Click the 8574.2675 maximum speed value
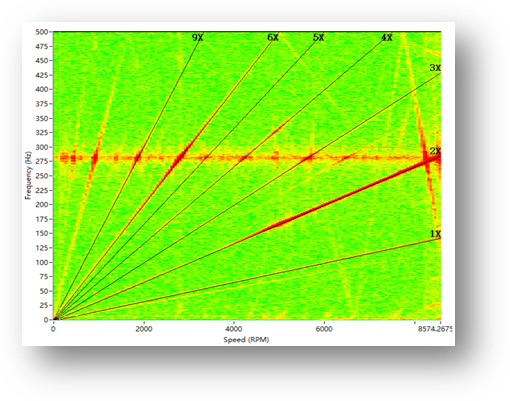 coord(435,329)
